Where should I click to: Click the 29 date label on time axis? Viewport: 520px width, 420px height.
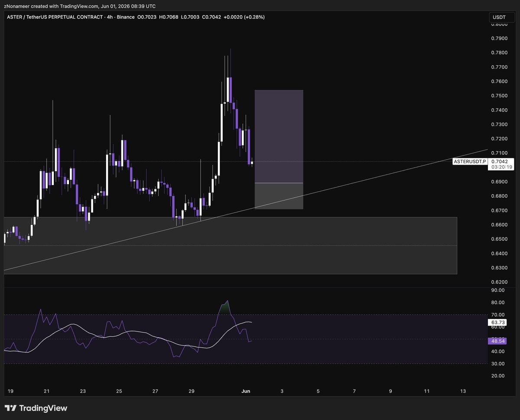coord(191,391)
